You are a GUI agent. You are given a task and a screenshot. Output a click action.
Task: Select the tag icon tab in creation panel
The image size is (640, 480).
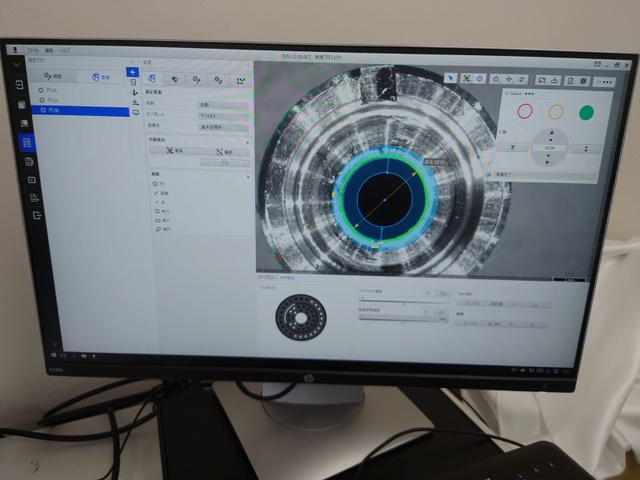pyautogui.click(x=174, y=79)
